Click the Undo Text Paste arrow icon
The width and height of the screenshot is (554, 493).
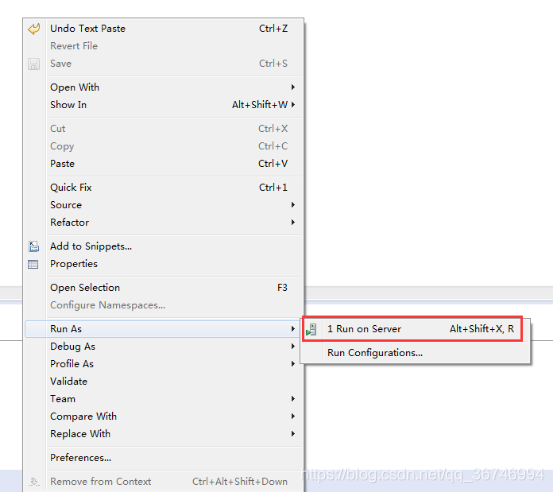point(34,29)
